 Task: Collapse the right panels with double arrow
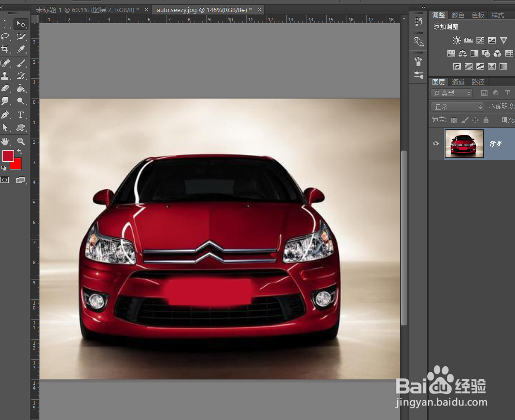click(x=423, y=8)
